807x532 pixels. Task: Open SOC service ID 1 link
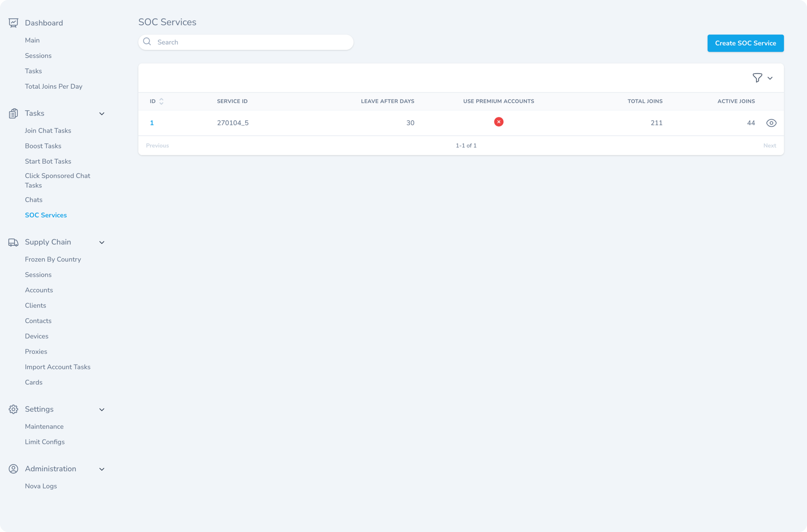point(152,123)
